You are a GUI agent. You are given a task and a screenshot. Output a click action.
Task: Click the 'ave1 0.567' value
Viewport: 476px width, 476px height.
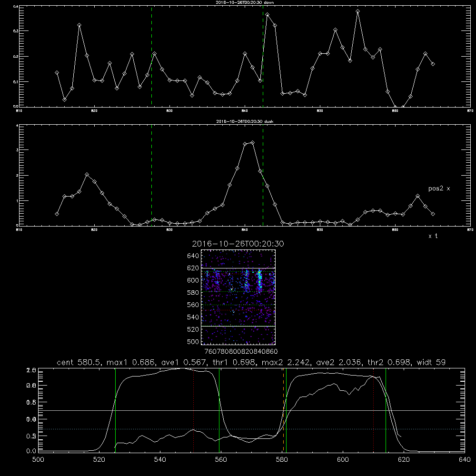(185, 362)
